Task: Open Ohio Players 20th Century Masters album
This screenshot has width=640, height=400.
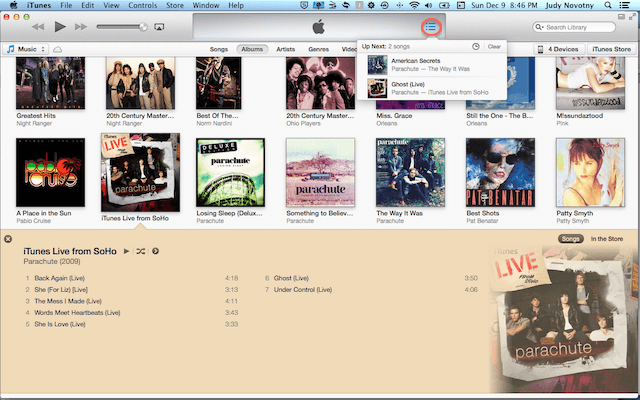Action: pos(320,83)
